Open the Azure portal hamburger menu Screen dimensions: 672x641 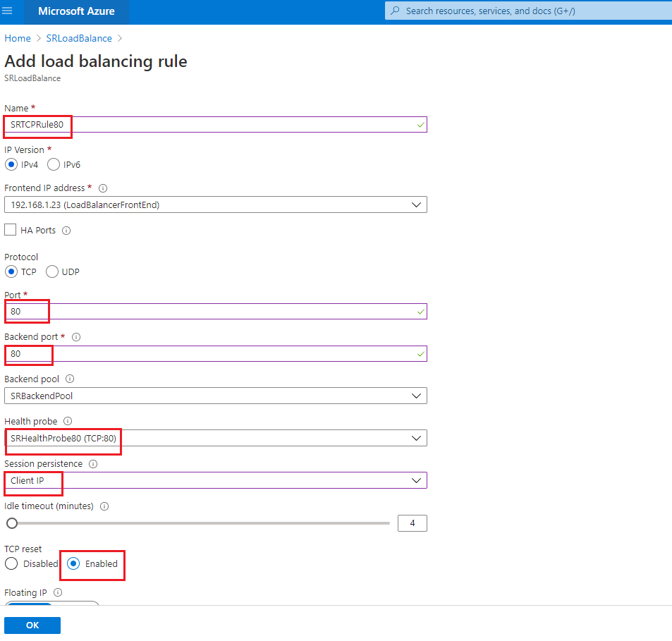pos(7,10)
